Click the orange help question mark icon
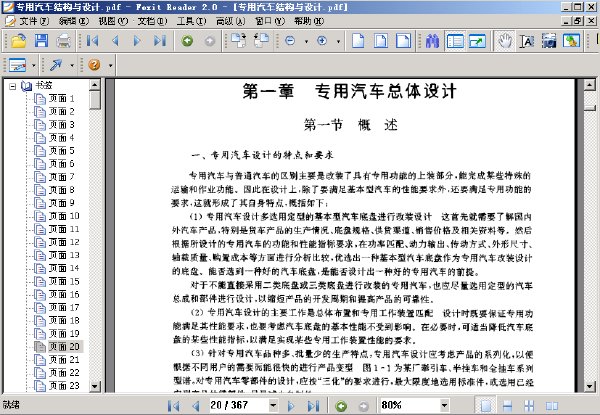Viewport: 600px width, 415px height. tap(95, 65)
